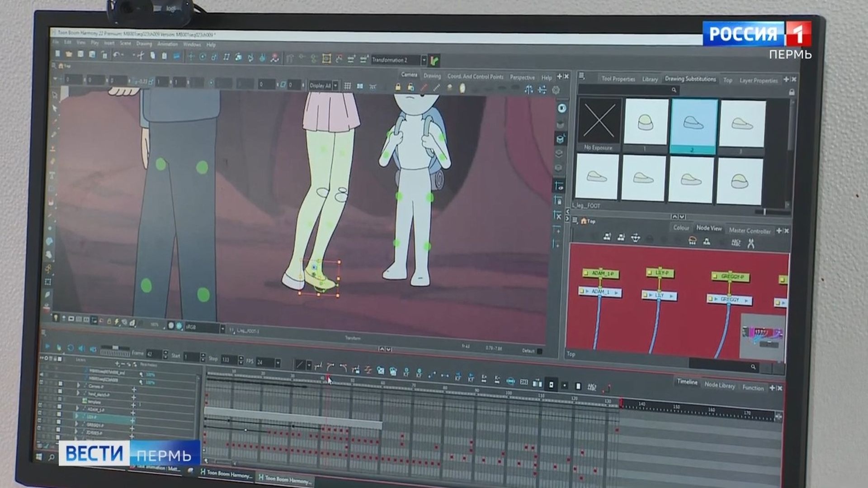Click the red scene-end marker at frame 133

(621, 402)
